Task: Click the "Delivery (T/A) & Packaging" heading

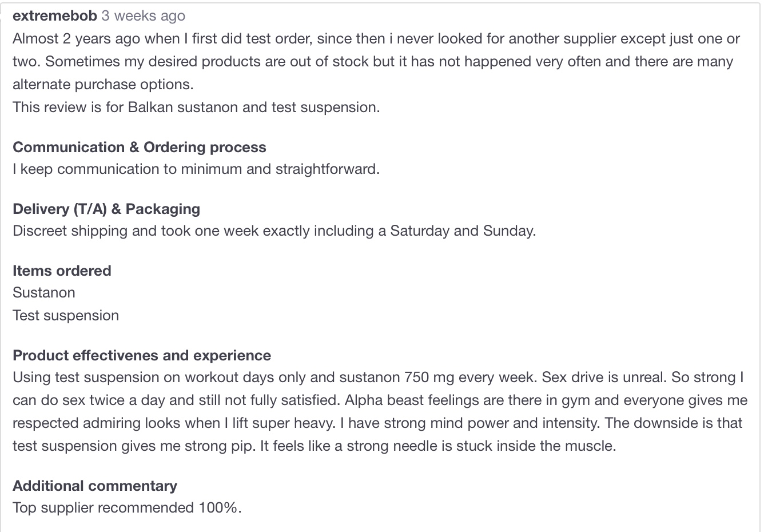Action: click(106, 209)
